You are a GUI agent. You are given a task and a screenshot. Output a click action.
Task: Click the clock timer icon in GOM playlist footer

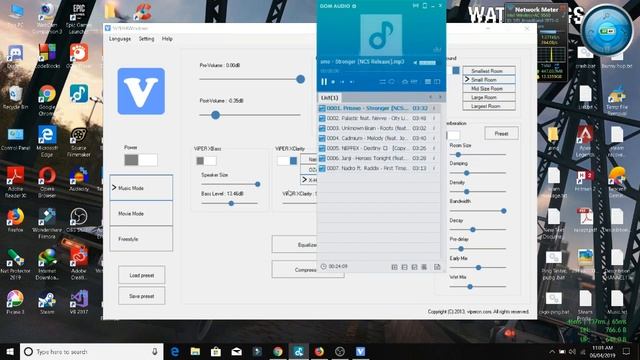(323, 266)
